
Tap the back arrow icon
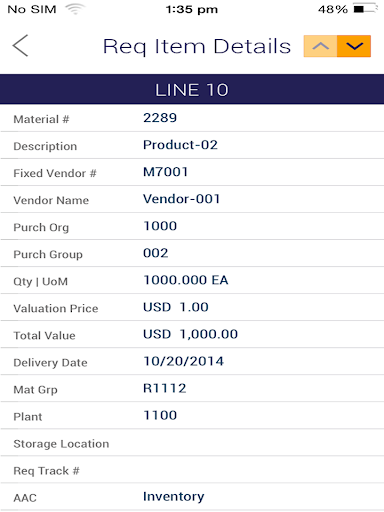20,46
